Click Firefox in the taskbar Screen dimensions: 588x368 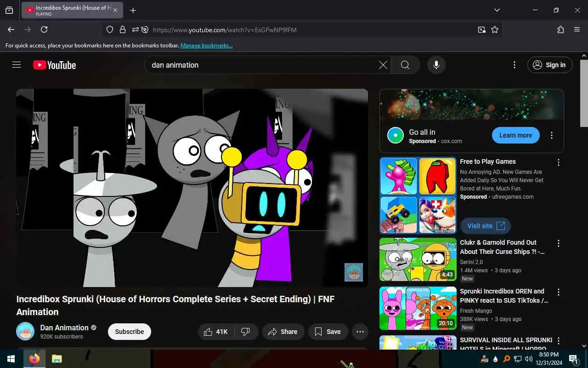tap(34, 359)
